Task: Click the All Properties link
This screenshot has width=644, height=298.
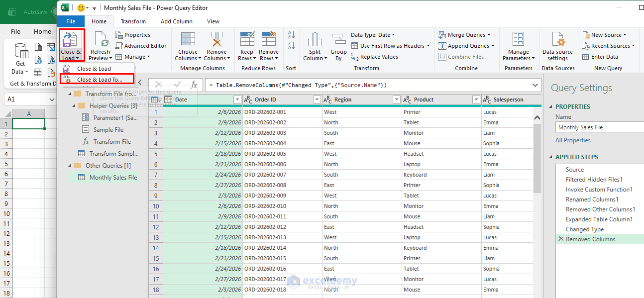Action: (x=573, y=140)
